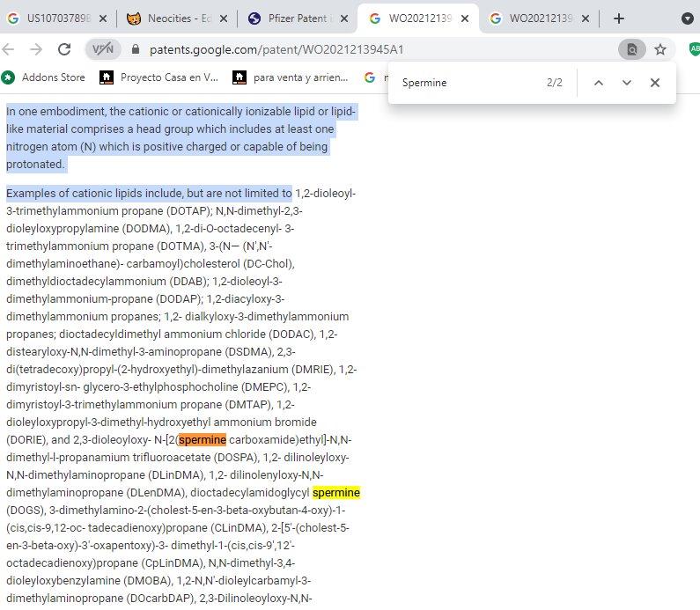700x610 pixels.
Task: Click the VPN badge in address bar
Action: tap(103, 49)
